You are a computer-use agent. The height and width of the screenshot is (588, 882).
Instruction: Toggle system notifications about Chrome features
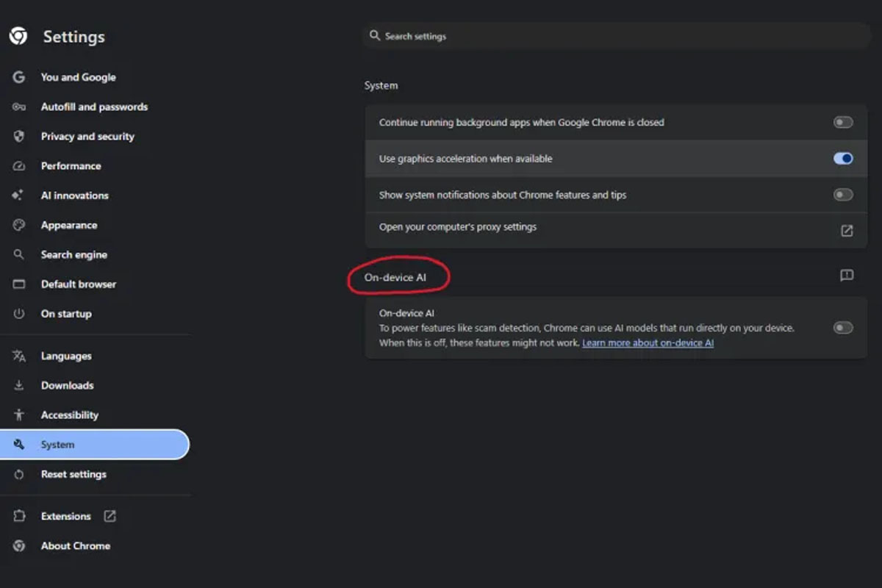[x=843, y=195]
